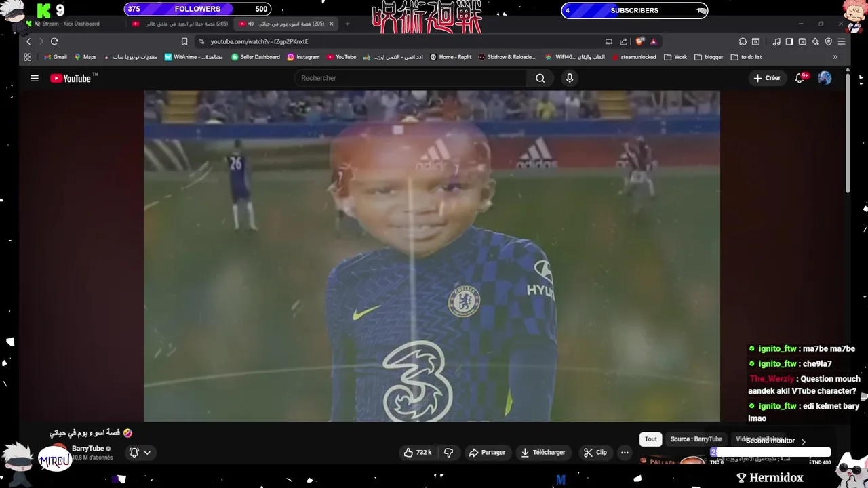Open the YouTube account avatar menu
The height and width of the screenshot is (488, 868).
click(825, 78)
